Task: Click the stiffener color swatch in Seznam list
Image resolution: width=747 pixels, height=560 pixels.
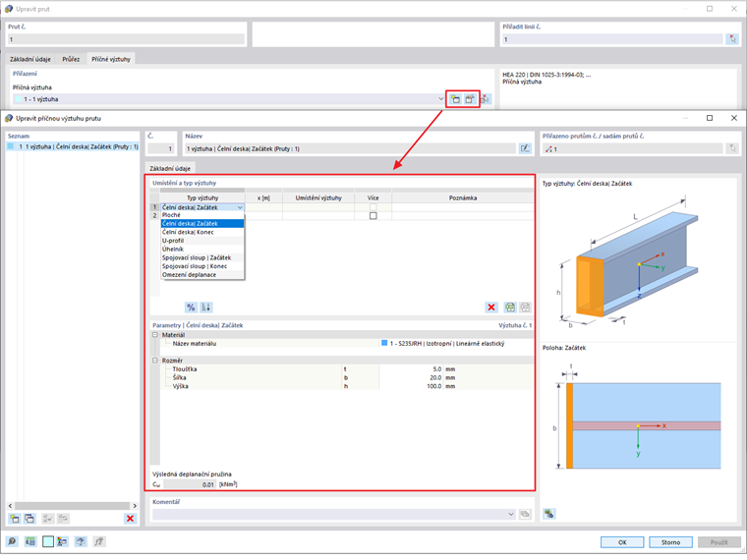Action: [x=11, y=146]
